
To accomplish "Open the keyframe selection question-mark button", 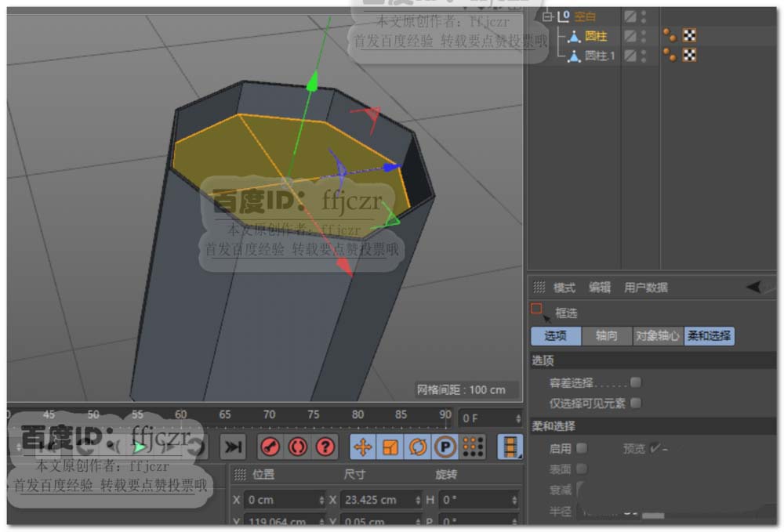I will pos(325,447).
